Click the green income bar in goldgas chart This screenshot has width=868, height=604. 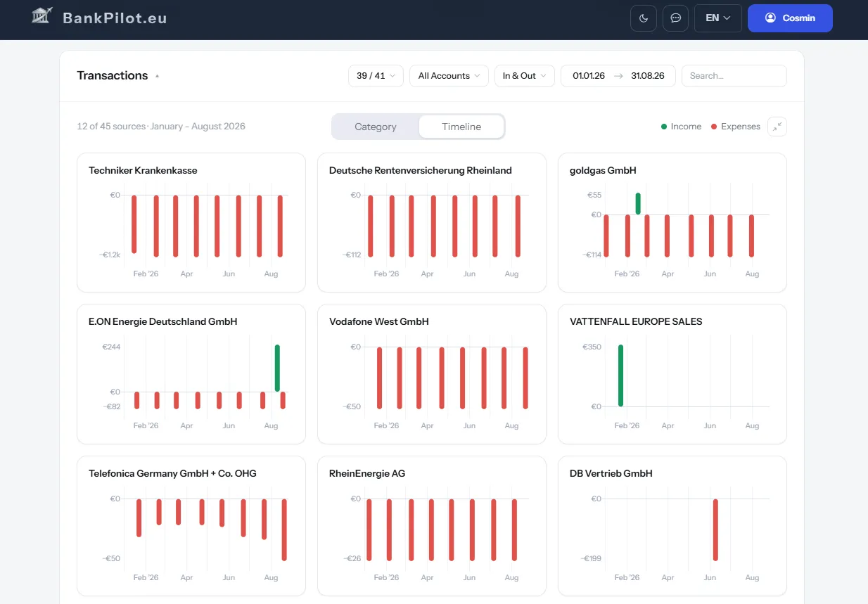point(638,204)
